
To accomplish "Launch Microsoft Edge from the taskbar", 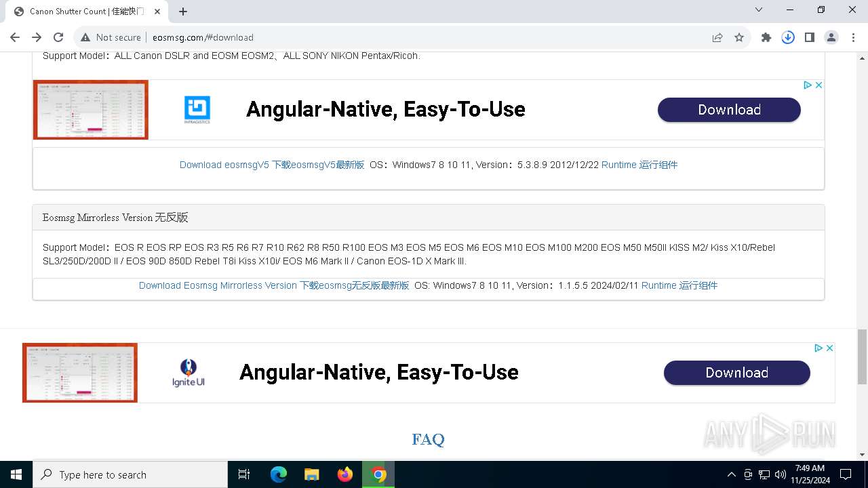I will coord(279,474).
